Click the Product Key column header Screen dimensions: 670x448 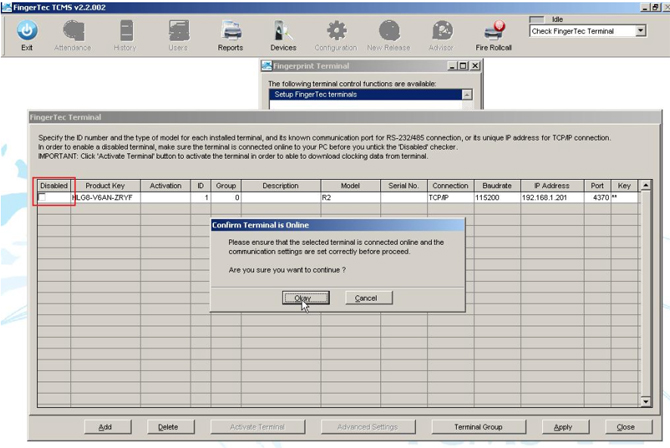click(x=106, y=186)
